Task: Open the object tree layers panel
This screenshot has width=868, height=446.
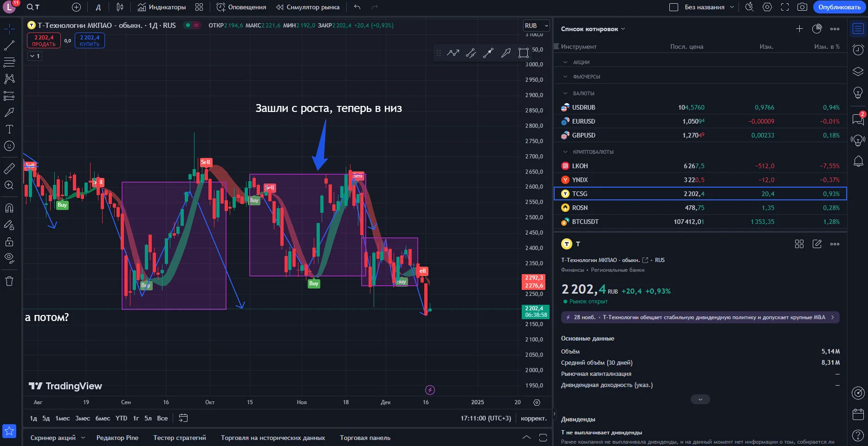Action: pos(858,71)
